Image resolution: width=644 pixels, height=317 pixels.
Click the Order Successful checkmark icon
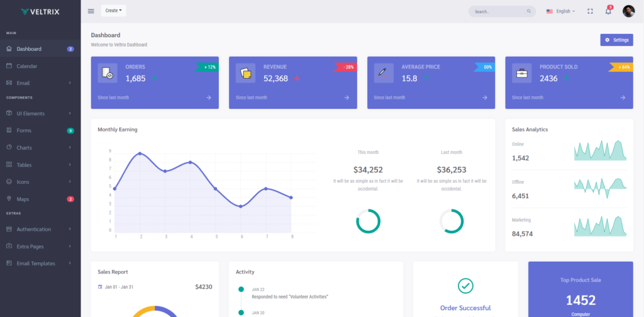[465, 286]
